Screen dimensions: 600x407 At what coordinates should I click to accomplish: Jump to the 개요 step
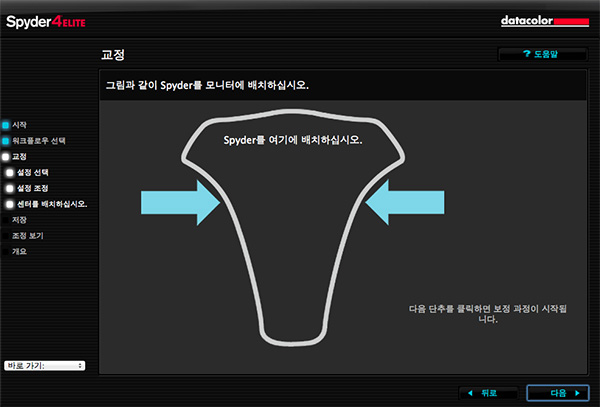(x=19, y=251)
